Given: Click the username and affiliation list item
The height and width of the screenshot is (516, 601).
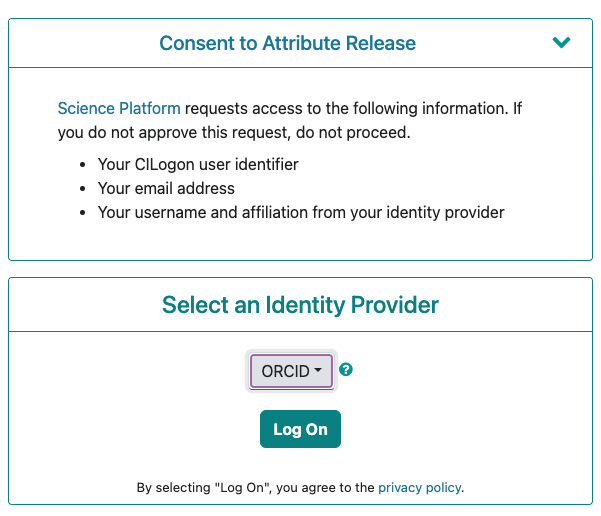Looking at the screenshot, I should pos(301,212).
